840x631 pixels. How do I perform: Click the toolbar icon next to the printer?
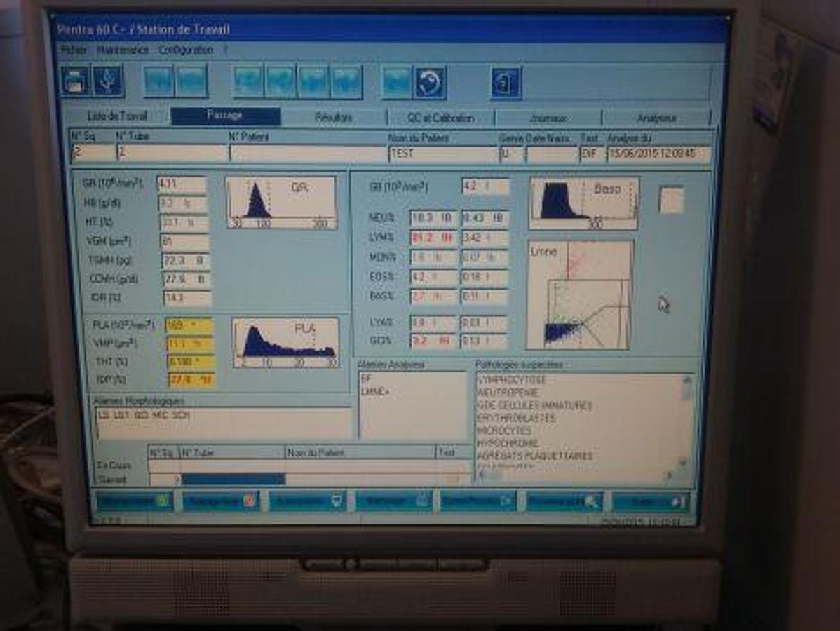pos(109,81)
